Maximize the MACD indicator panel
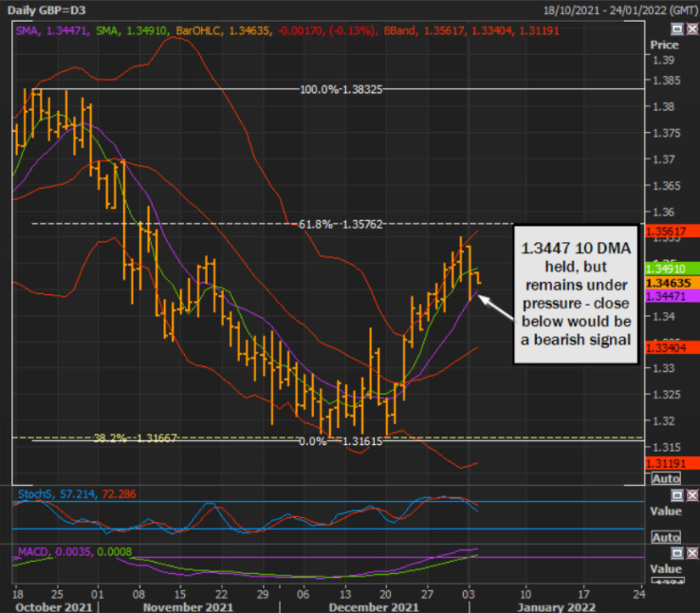This screenshot has height=613, width=700. click(x=677, y=553)
